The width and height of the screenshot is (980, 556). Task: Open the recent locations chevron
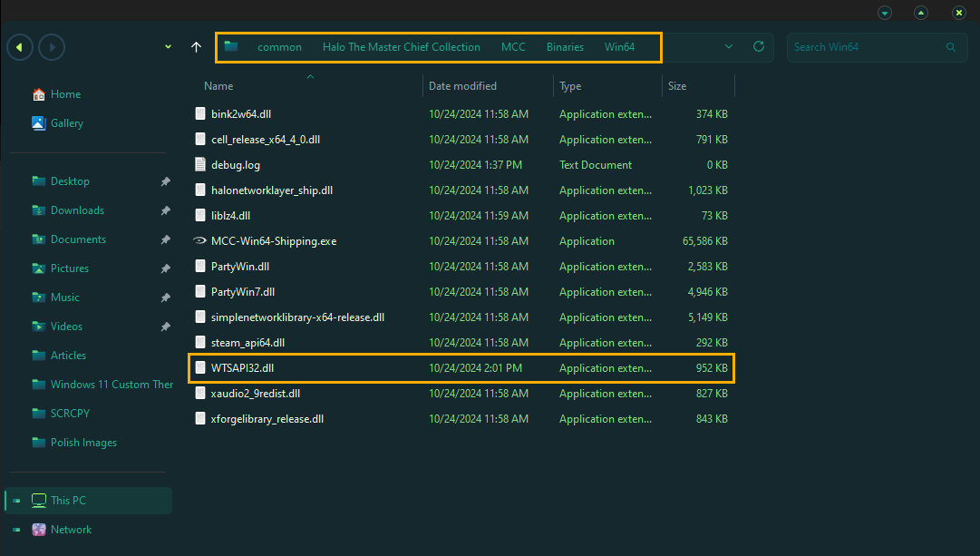[x=168, y=47]
